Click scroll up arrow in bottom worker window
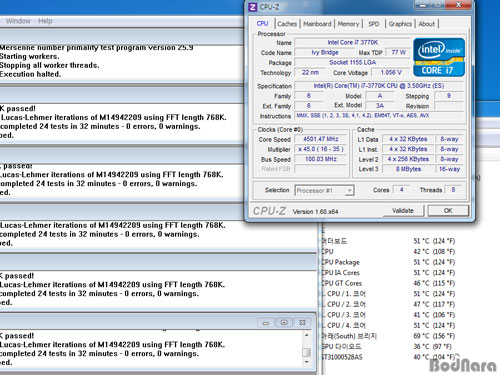This screenshot has height=375, width=500. [307, 335]
